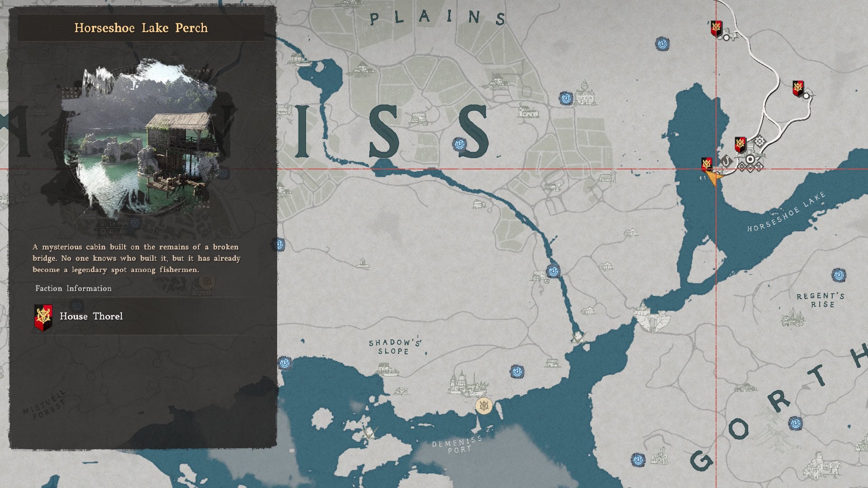Click the fishing hook marker near the lake
This screenshot has height=488, width=868.
tap(726, 161)
